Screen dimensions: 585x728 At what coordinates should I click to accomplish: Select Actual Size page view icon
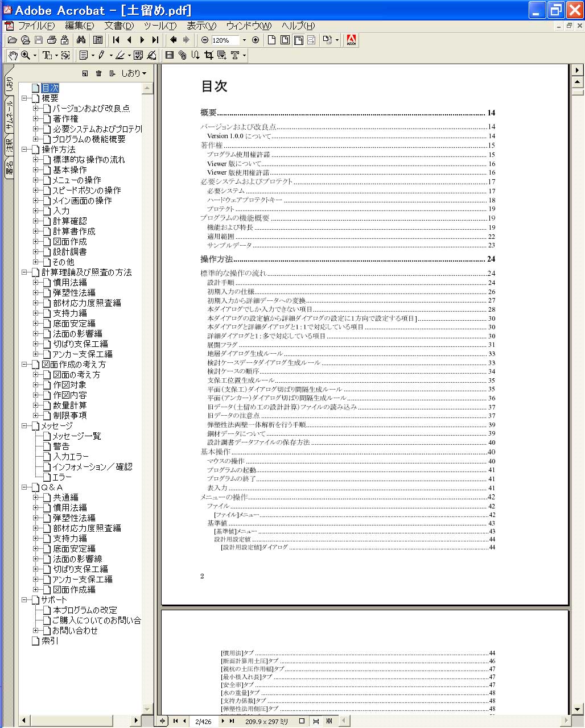pos(272,40)
